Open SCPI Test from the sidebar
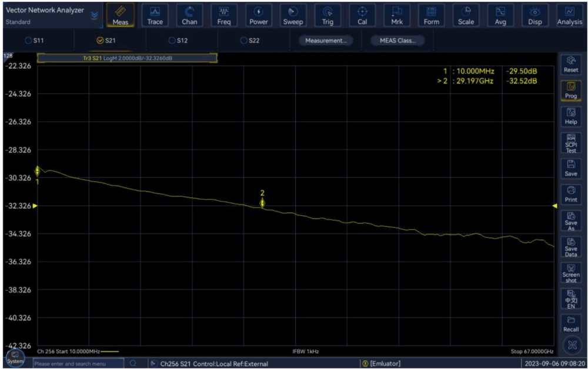The width and height of the screenshot is (588, 369). [570, 143]
